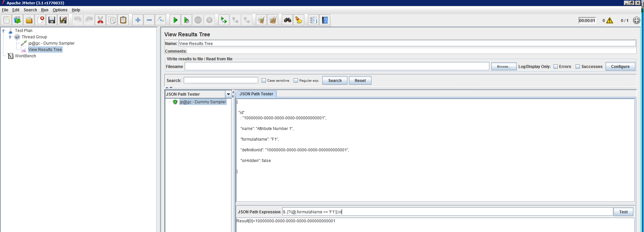This screenshot has width=644, height=232.
Task: Toggle the Case sensitive checkbox
Action: pyautogui.click(x=264, y=80)
